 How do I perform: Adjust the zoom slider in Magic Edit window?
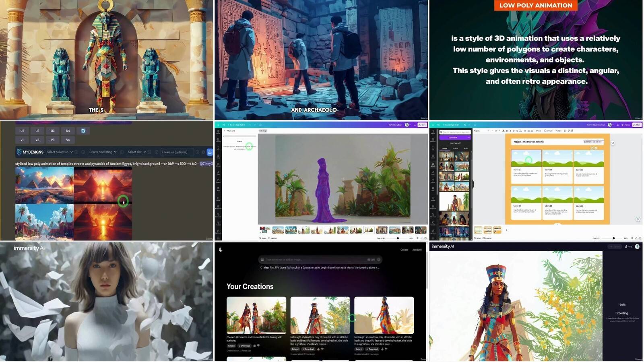[x=397, y=238]
